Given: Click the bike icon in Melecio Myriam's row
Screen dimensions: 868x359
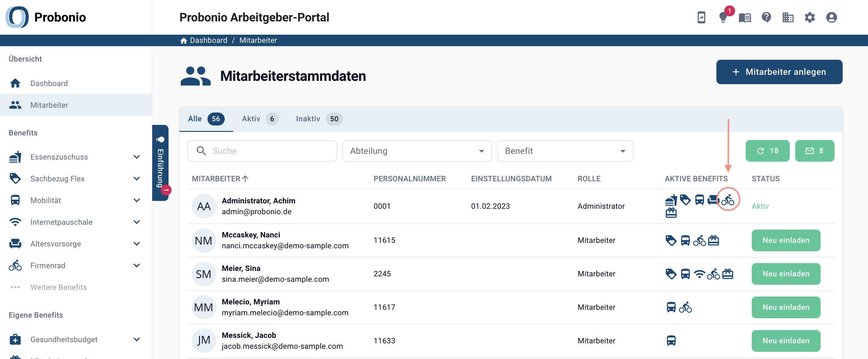Looking at the screenshot, I should pos(685,307).
